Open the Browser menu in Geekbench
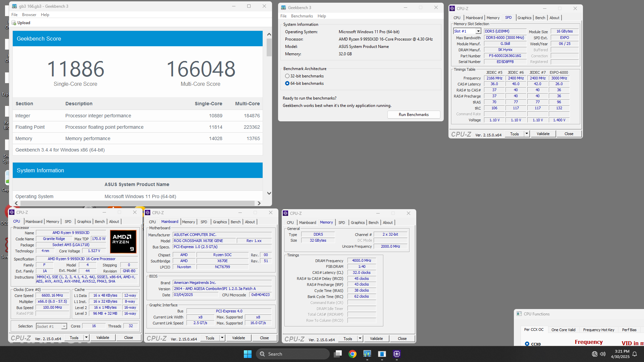Image resolution: width=644 pixels, height=362 pixels. [29, 15]
